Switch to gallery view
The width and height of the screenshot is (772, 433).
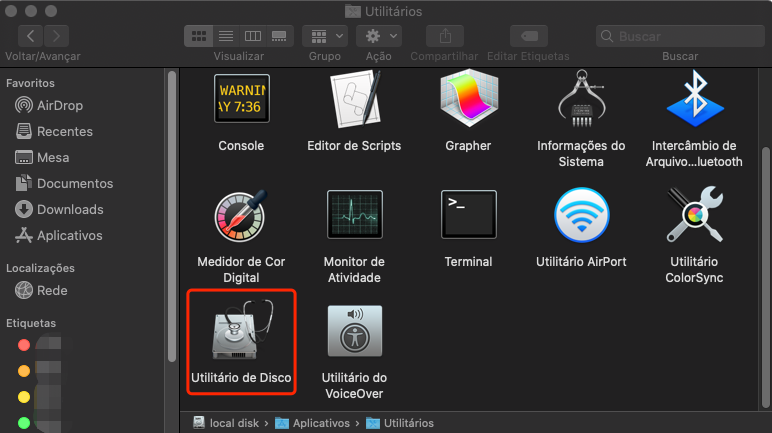pyautogui.click(x=279, y=36)
